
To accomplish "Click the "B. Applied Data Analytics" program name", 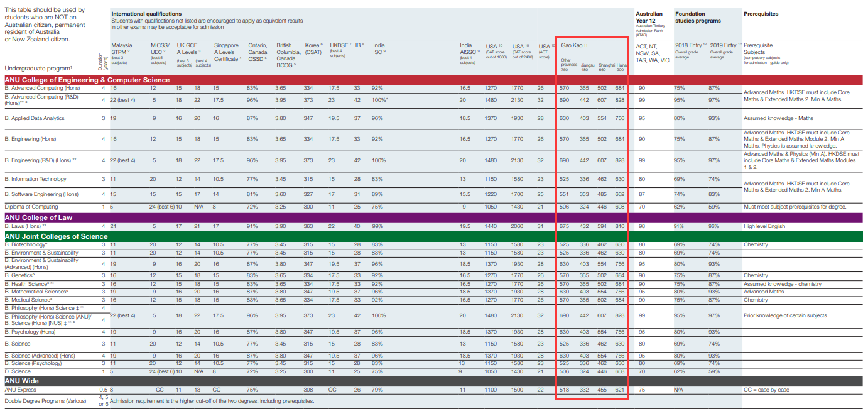I will click(35, 118).
